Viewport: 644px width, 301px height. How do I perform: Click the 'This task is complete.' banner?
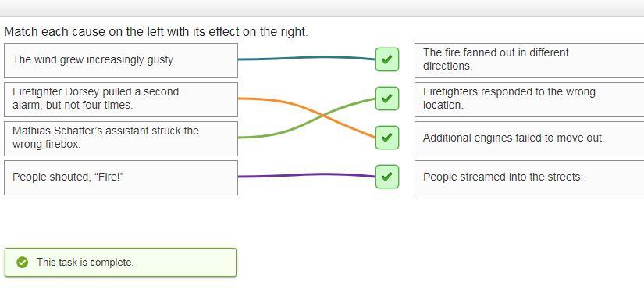[x=121, y=263]
